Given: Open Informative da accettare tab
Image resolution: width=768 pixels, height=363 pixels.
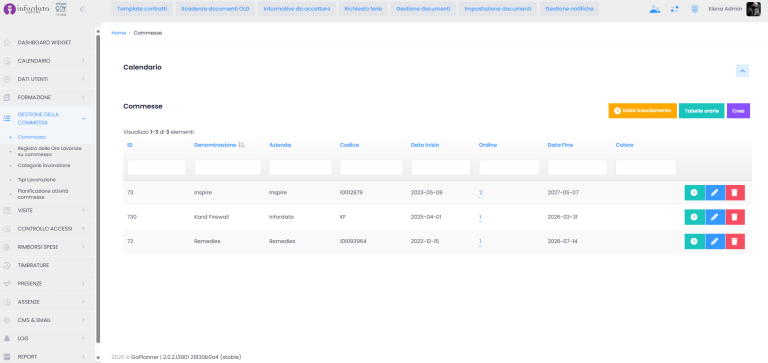Looking at the screenshot, I should click(x=297, y=9).
